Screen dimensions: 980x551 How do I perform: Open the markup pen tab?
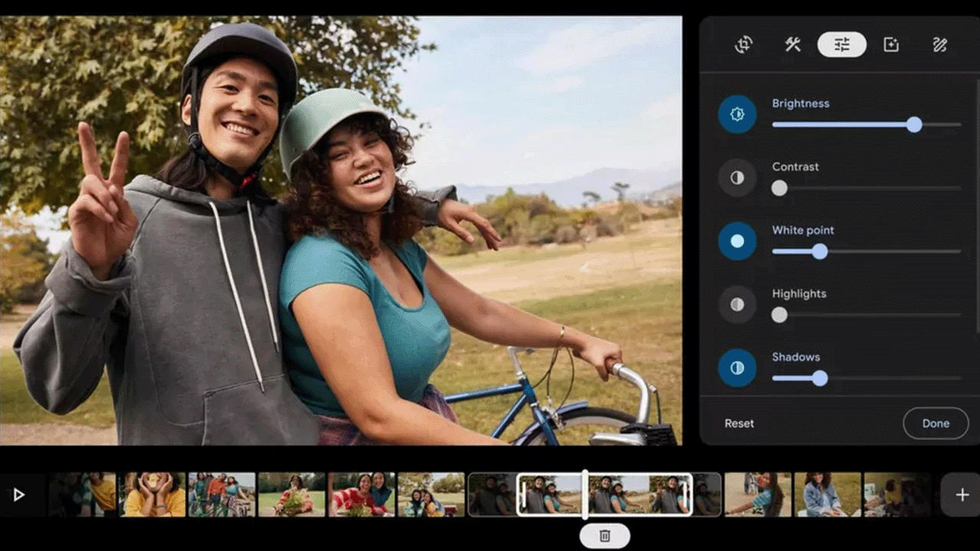[x=940, y=44]
